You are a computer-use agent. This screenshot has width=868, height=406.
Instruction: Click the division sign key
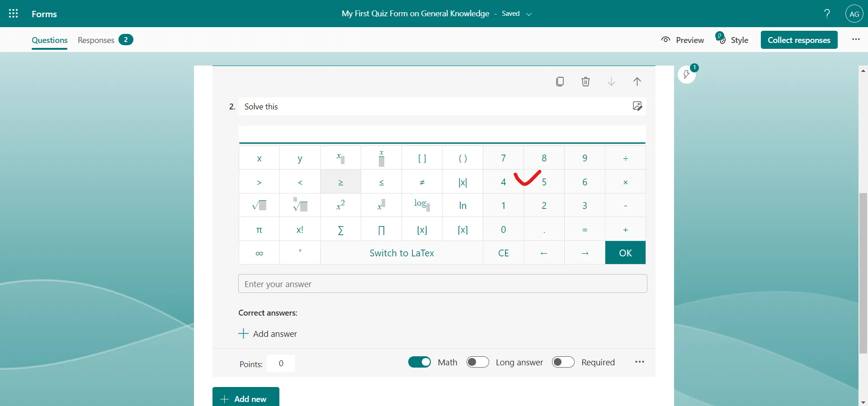(625, 158)
